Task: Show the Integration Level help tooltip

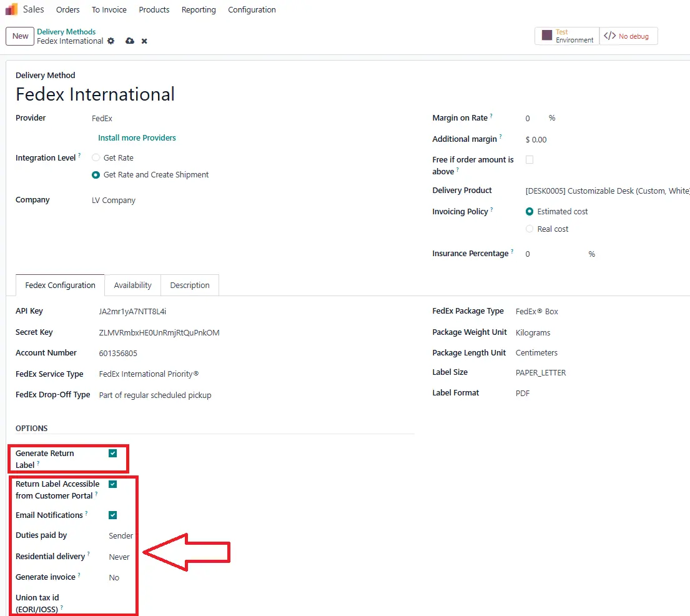Action: click(79, 155)
